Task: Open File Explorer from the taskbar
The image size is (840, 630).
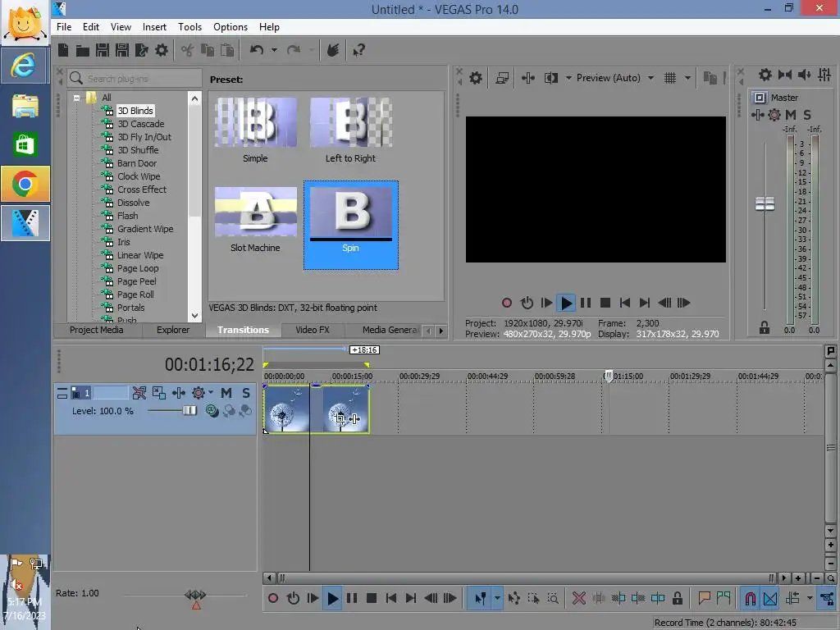Action: 25,105
